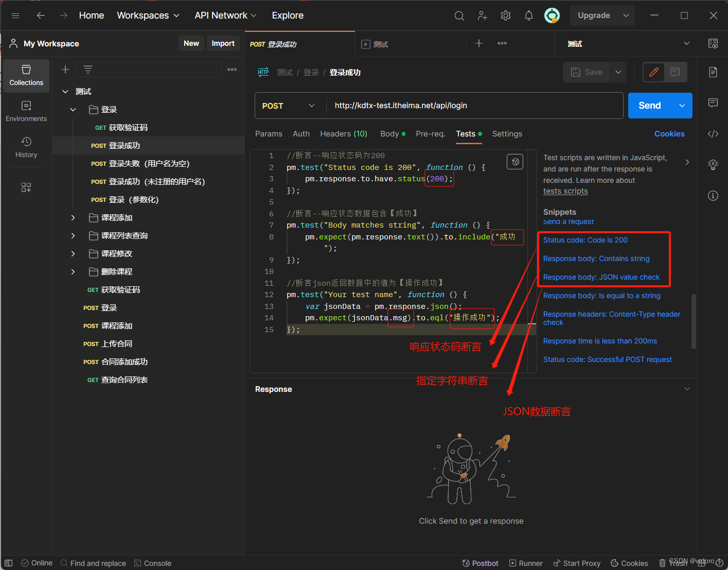Open the hamburger menu icon
728x570 pixels.
click(x=15, y=15)
